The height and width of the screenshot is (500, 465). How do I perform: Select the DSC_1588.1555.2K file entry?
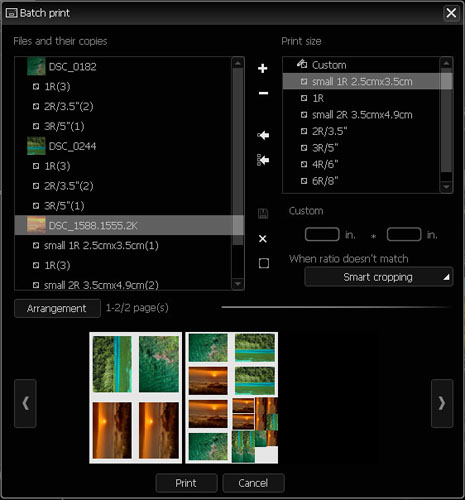pos(123,226)
